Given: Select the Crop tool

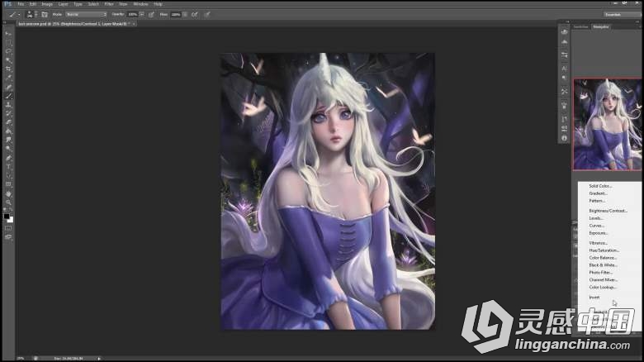Looking at the screenshot, I should click(8, 69).
